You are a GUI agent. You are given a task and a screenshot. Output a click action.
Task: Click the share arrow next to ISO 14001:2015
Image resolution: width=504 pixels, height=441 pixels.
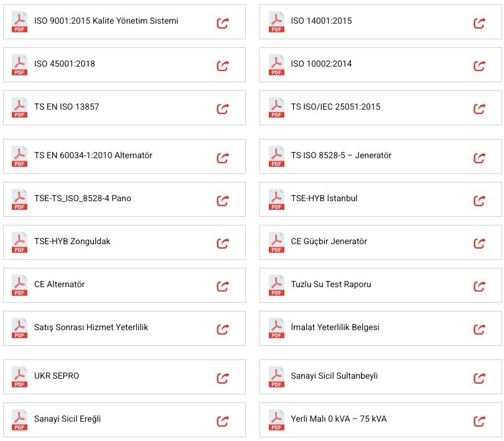(479, 23)
